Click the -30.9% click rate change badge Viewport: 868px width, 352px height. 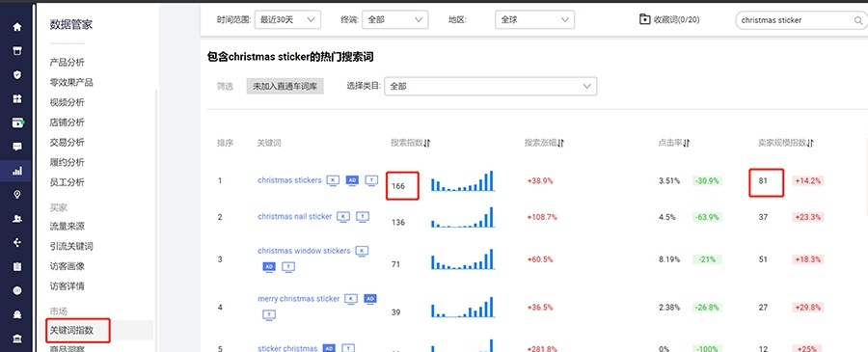click(707, 181)
